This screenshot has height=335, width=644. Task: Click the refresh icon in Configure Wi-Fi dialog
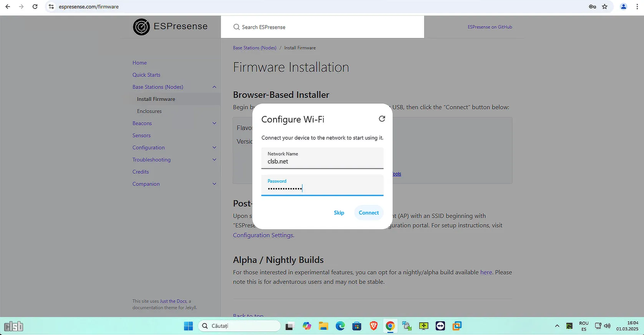(x=382, y=119)
